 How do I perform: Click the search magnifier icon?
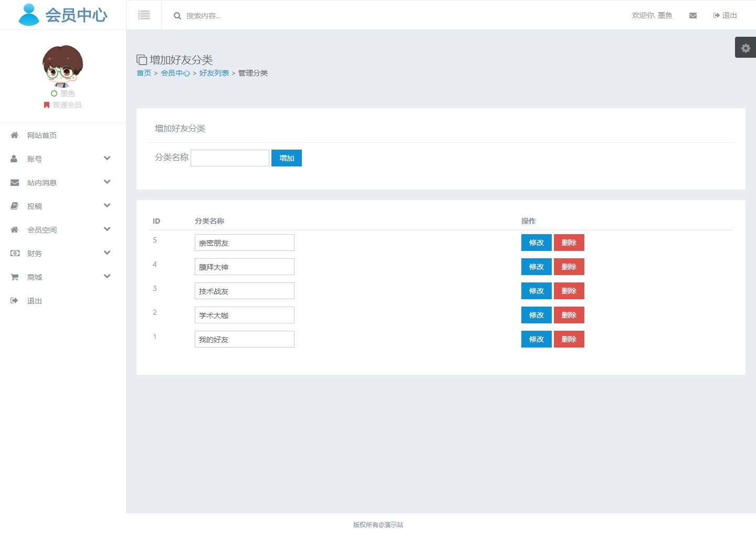[x=177, y=16]
